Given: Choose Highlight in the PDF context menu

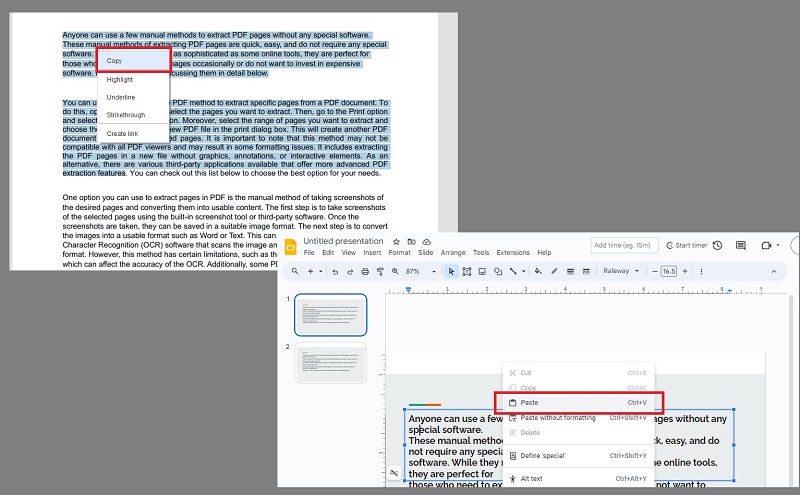Looking at the screenshot, I should coord(134,80).
